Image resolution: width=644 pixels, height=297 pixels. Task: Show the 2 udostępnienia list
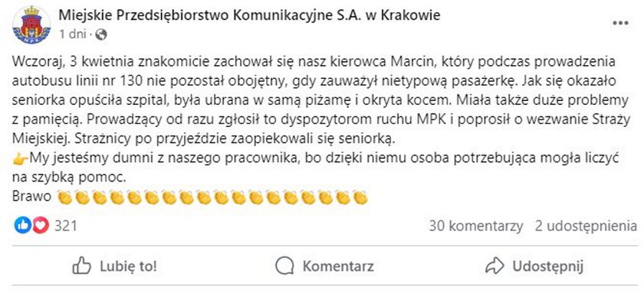[586, 226]
